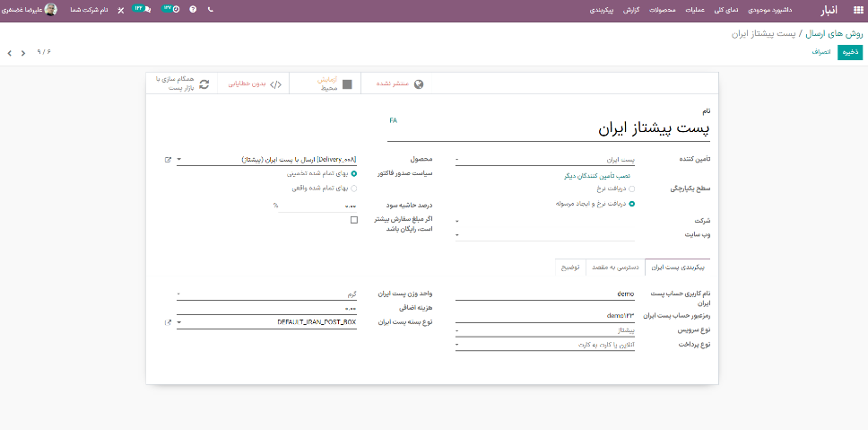Open external link beside DEFAULT_IRAN_POST_BOX
The height and width of the screenshot is (430, 868).
[168, 322]
